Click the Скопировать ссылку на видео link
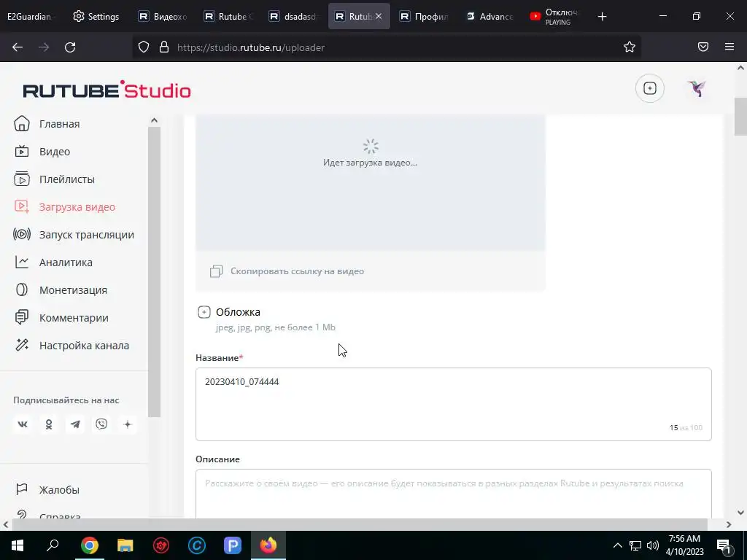The image size is (747, 560). click(298, 271)
